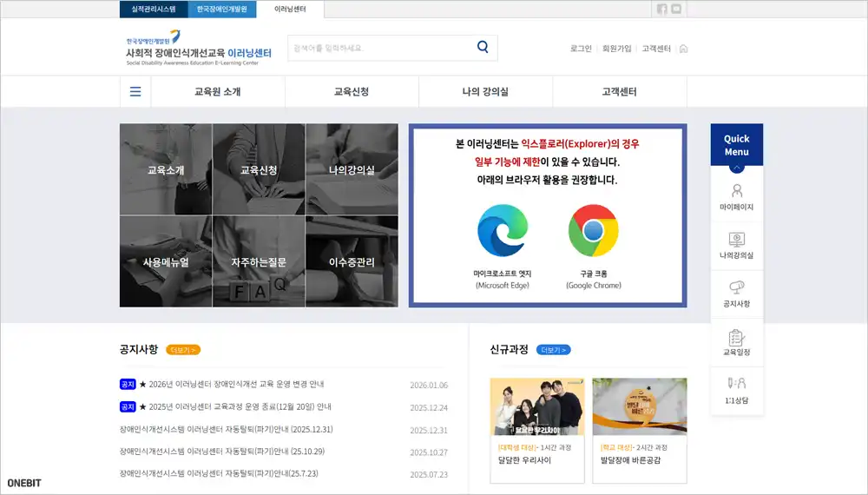
Task: Click the Facebook icon in top bar
Action: pyautogui.click(x=661, y=9)
